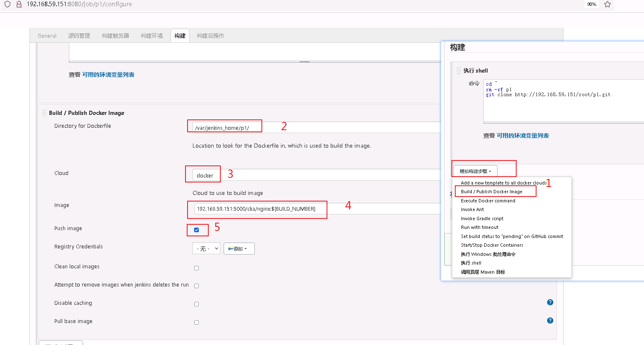The height and width of the screenshot is (345, 644).
Task: Open help for Pull base image
Action: tap(550, 321)
